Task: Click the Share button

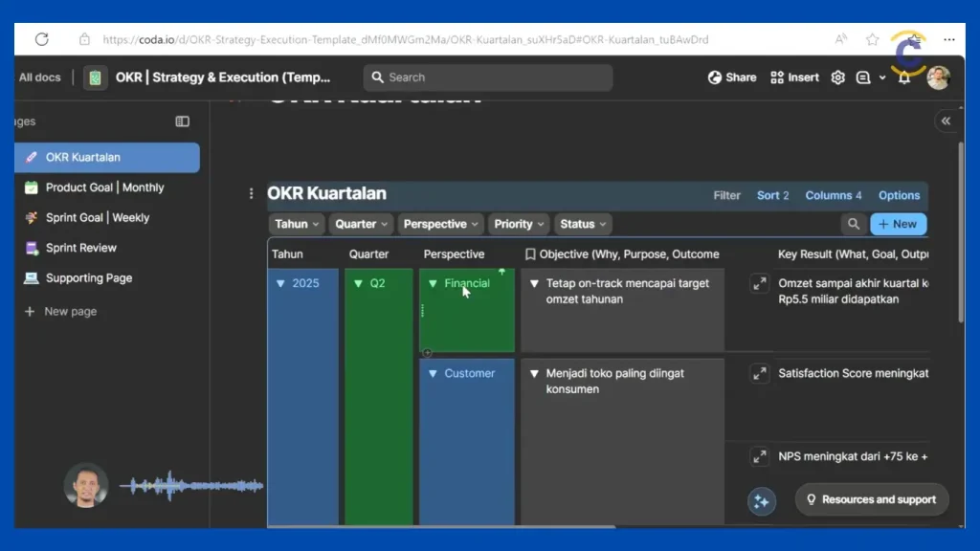Action: (732, 77)
